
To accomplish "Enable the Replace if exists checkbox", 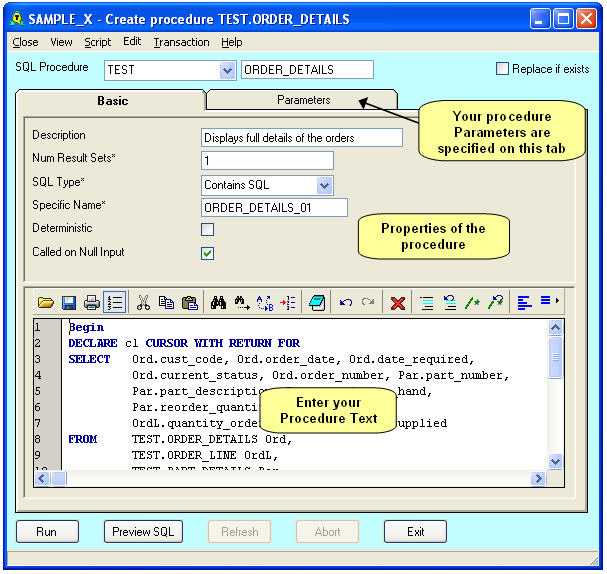I will tap(502, 69).
